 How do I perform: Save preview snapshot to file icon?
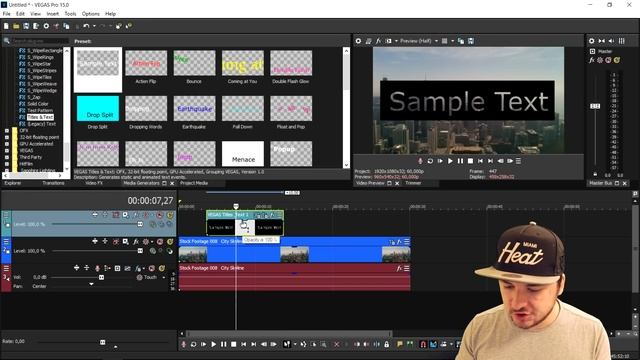471,41
